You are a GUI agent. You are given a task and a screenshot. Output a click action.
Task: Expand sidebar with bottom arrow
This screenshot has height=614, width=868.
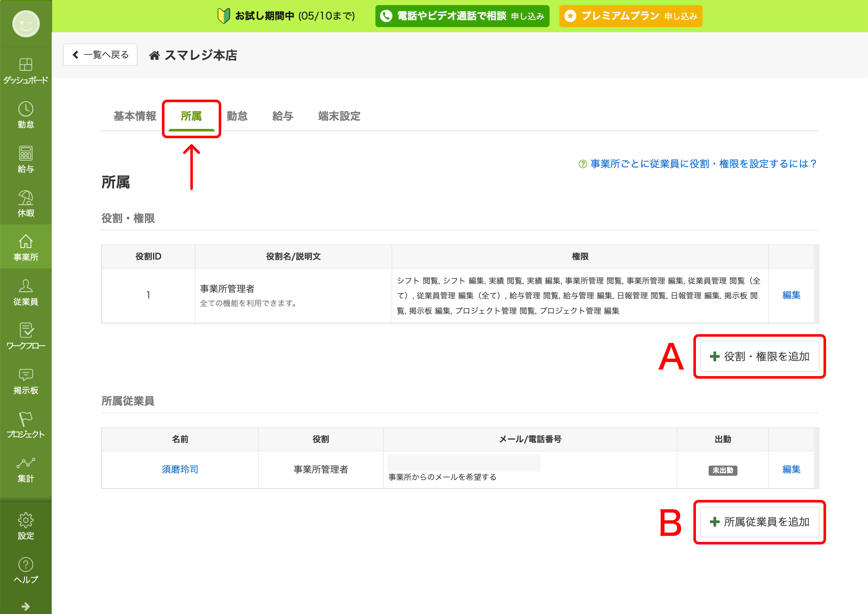point(26,606)
